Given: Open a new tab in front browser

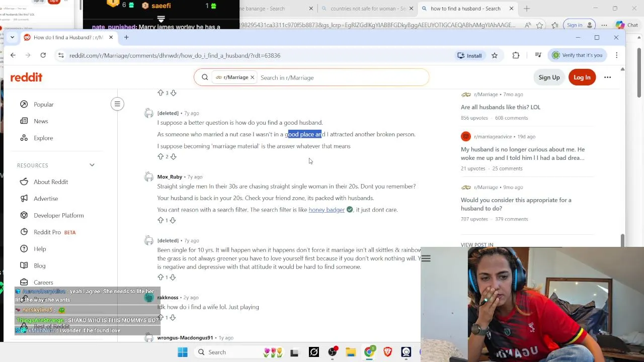Looking at the screenshot, I should click(126, 37).
